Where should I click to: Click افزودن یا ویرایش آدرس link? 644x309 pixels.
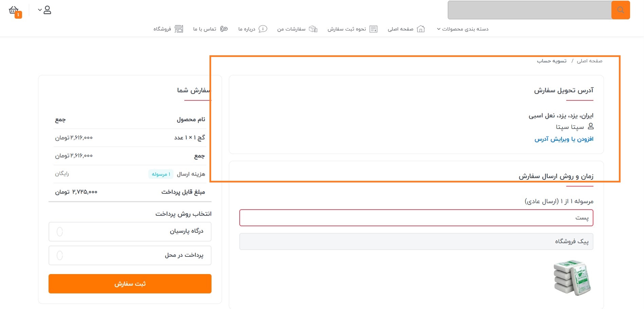click(x=564, y=139)
